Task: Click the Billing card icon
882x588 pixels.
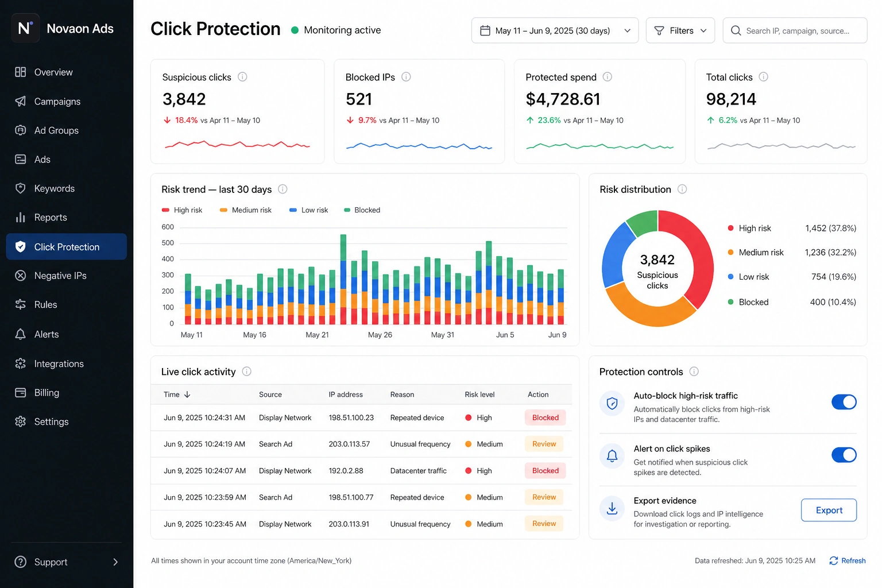Action: 21,393
